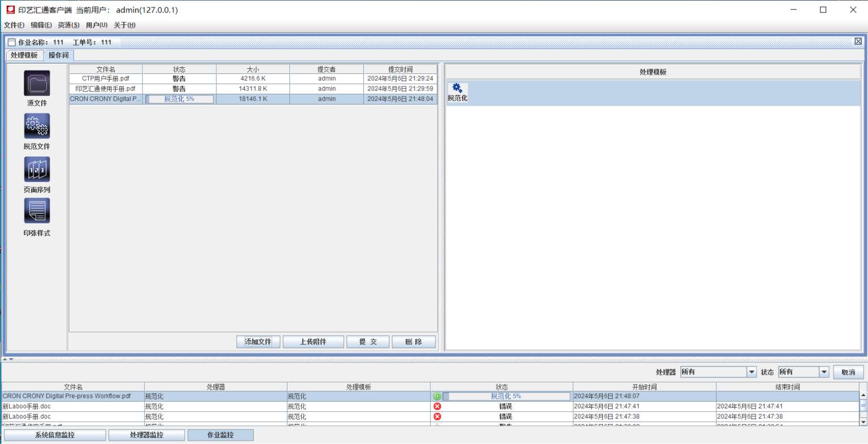Viewport: 868px width, 444px height.
Task: Click the 删除 delete button
Action: pos(414,342)
